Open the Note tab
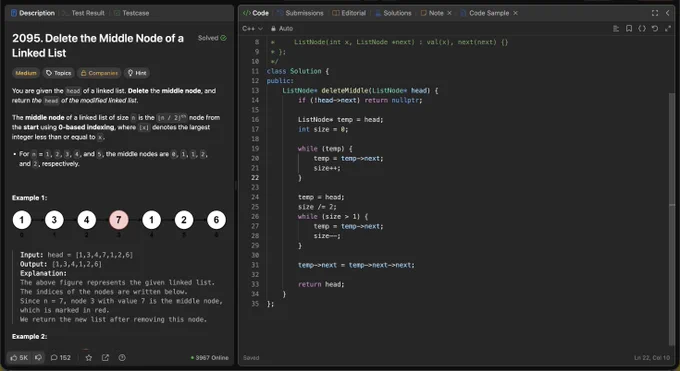The image size is (680, 371). 432,13
